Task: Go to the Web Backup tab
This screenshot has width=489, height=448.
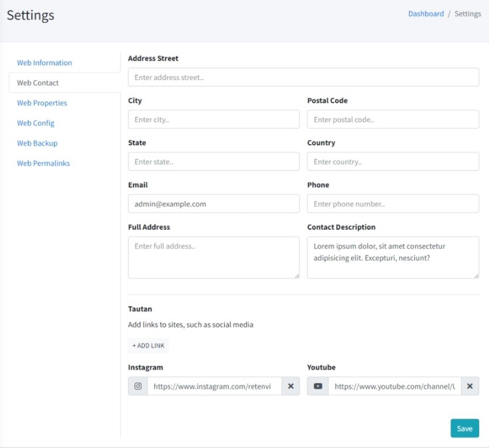Action: coord(37,144)
